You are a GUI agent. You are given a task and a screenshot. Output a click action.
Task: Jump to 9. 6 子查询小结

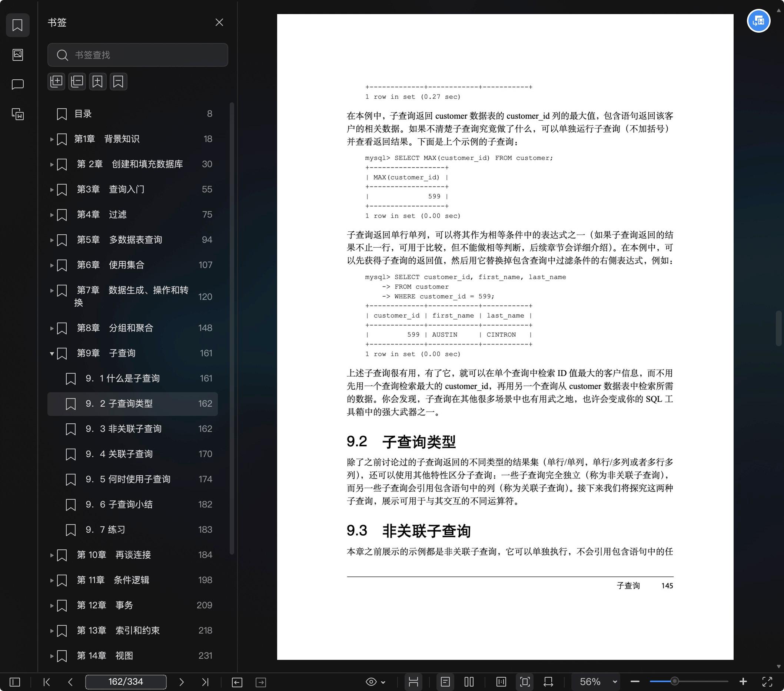click(133, 505)
